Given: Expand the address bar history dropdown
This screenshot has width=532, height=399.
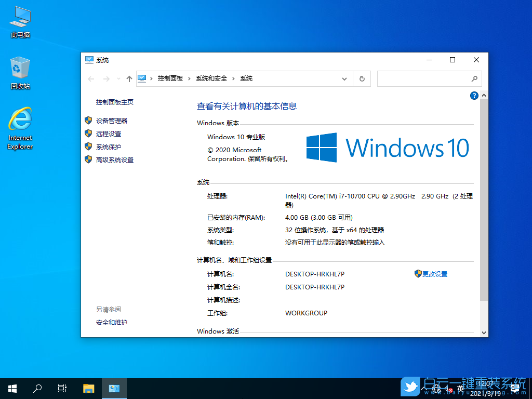Looking at the screenshot, I should [x=344, y=78].
